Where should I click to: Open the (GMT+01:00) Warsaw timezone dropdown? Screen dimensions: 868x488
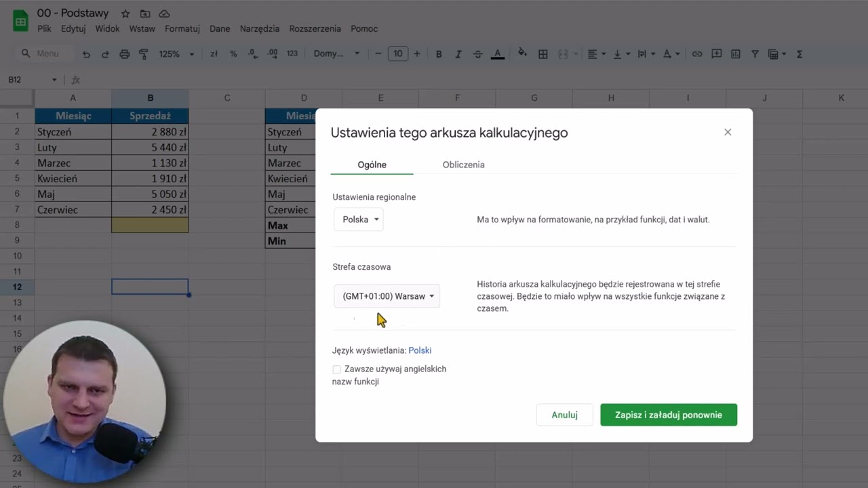pyautogui.click(x=387, y=296)
